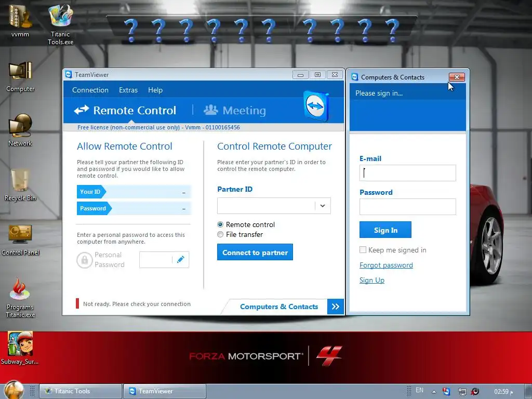The width and height of the screenshot is (532, 399).
Task: Click the Your ID field
Action: tap(134, 192)
